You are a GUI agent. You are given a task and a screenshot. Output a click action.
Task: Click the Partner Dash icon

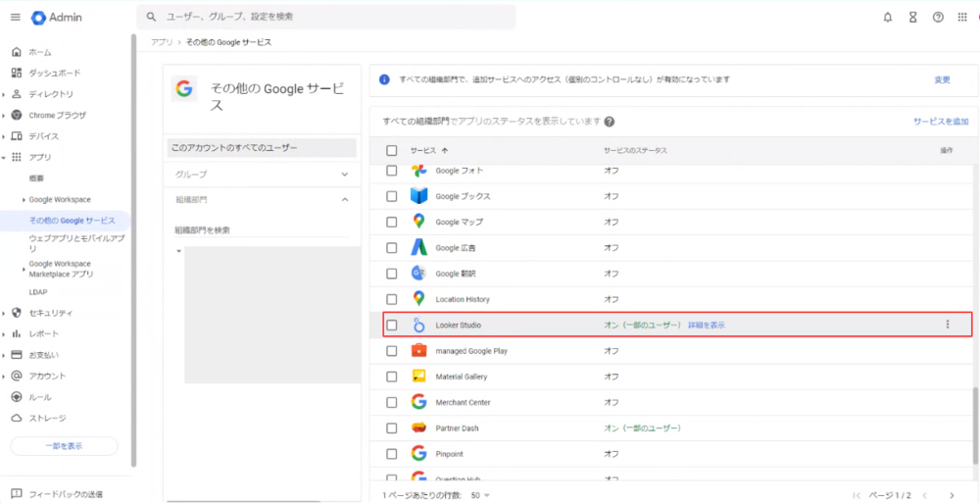pyautogui.click(x=418, y=428)
